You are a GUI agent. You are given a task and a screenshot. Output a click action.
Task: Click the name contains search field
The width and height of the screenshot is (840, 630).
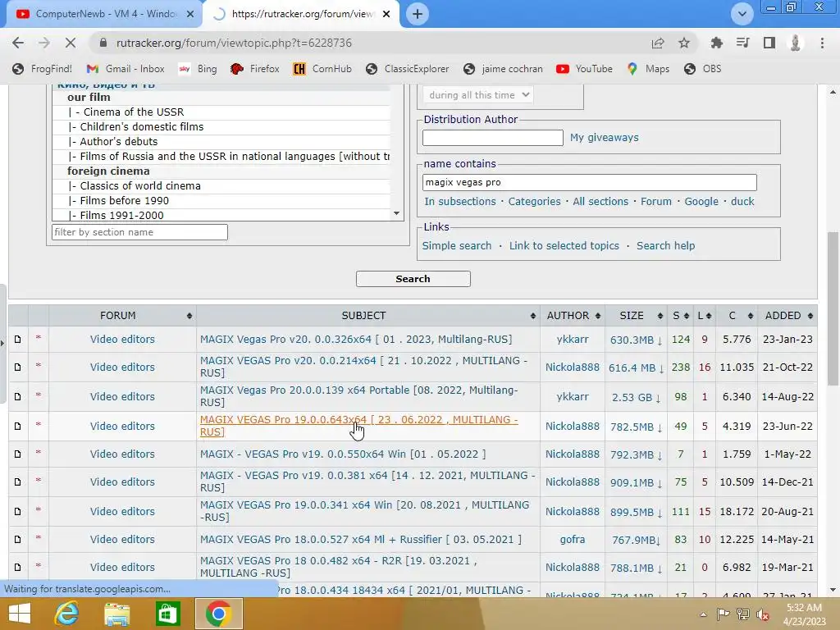click(589, 182)
